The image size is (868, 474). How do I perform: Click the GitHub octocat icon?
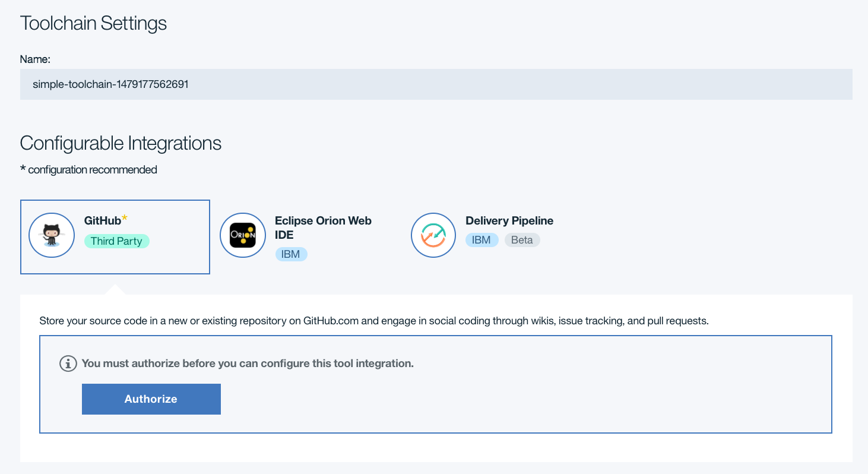[x=52, y=236]
